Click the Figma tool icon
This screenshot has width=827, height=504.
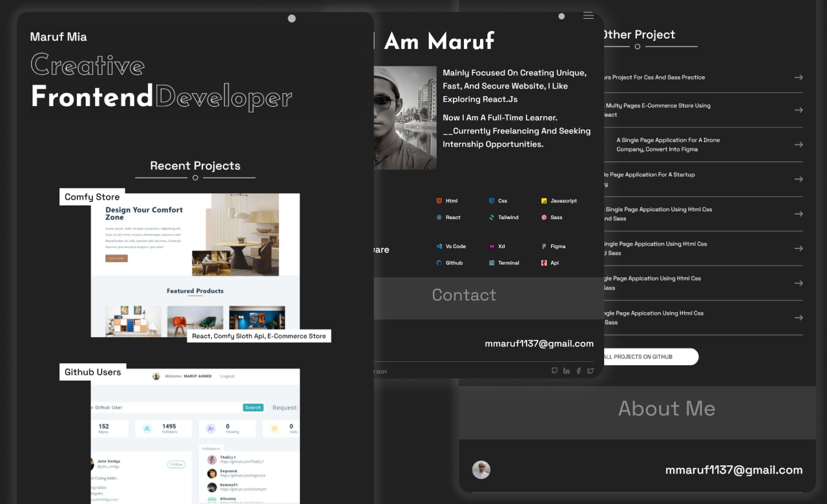coord(544,246)
